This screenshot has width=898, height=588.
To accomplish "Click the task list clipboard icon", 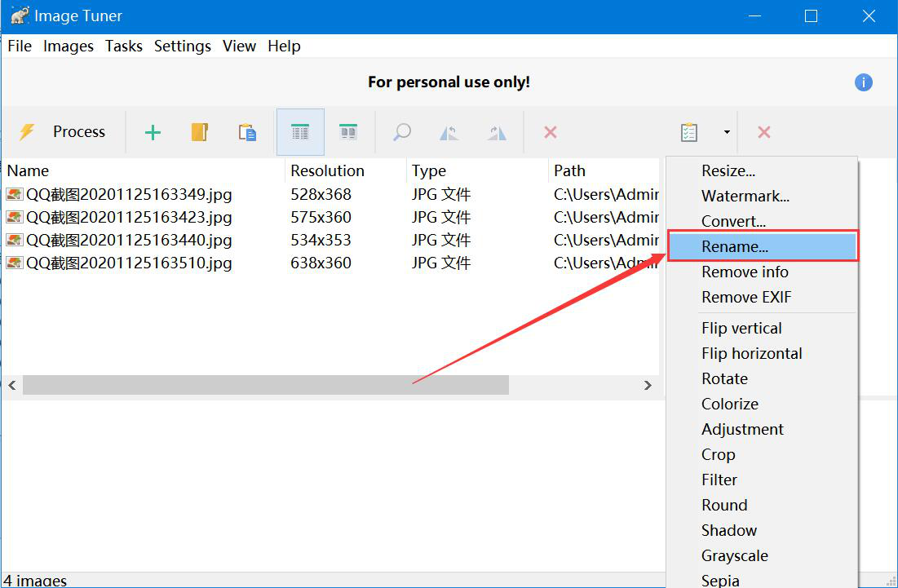I will (x=689, y=132).
